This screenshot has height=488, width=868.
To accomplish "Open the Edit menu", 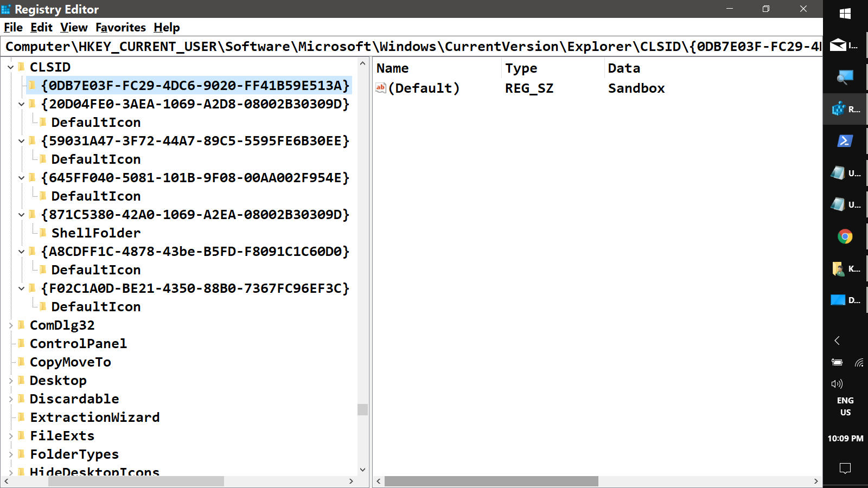I will [x=41, y=28].
